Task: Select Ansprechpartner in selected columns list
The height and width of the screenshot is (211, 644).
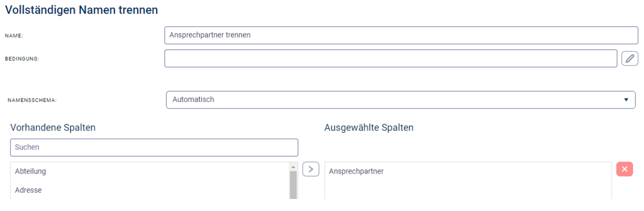Action: point(356,171)
